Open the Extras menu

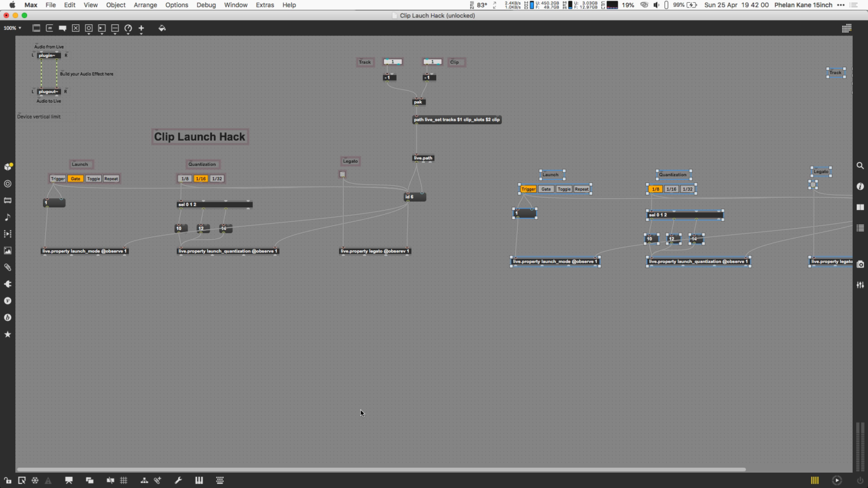(x=264, y=5)
